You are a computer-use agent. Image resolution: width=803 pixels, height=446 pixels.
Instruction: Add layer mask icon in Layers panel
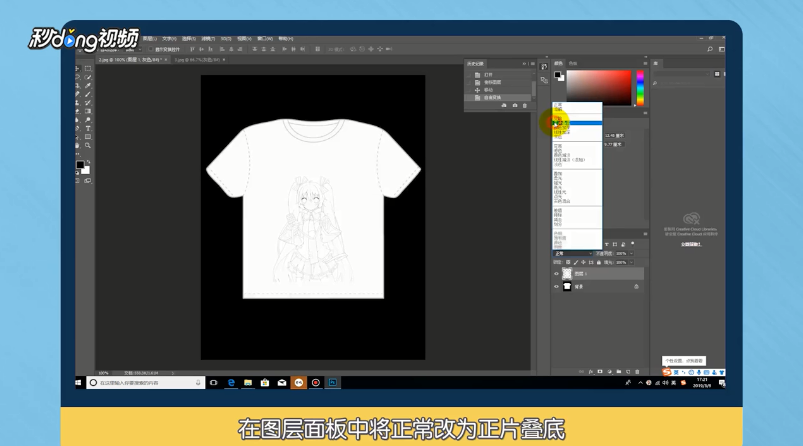(x=600, y=372)
